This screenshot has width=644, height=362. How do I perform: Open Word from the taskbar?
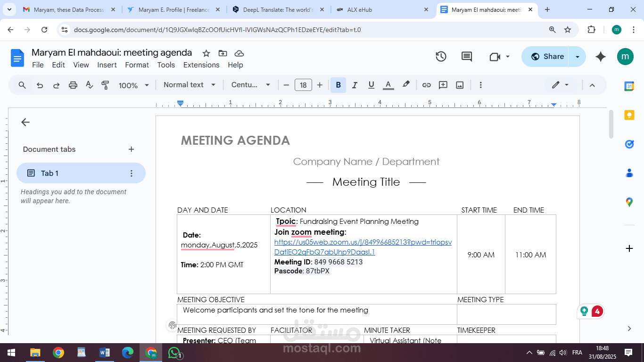pyautogui.click(x=105, y=353)
